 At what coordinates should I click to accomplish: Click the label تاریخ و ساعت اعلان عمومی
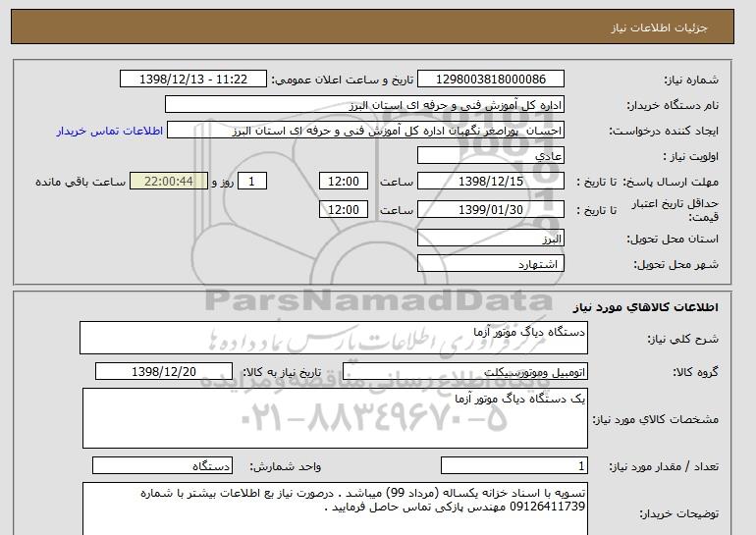343,80
